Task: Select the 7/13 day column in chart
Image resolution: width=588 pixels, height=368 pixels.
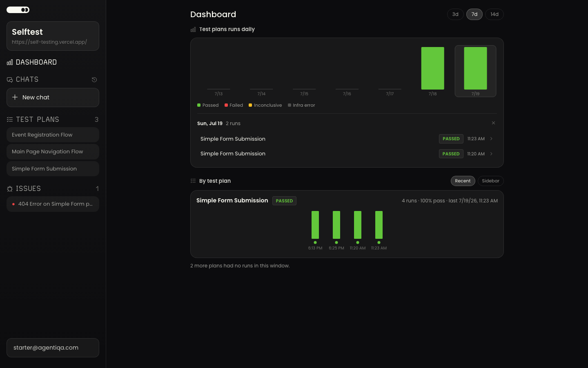Action: click(x=218, y=71)
